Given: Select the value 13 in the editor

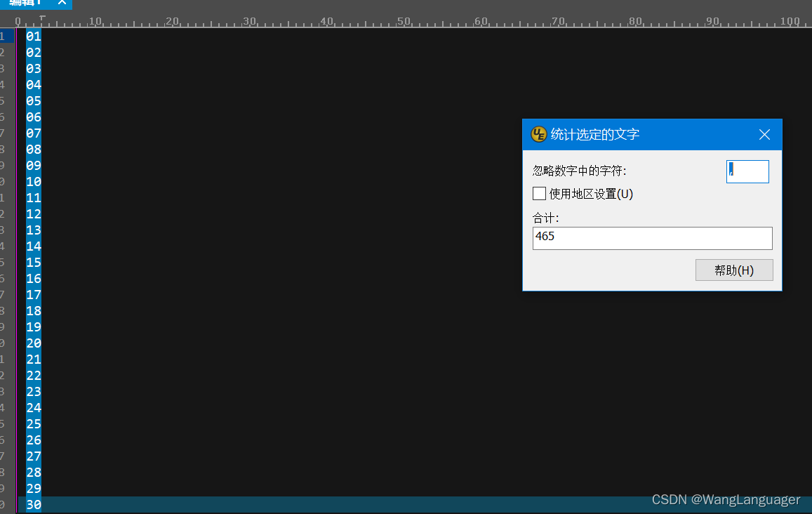Looking at the screenshot, I should (32, 230).
